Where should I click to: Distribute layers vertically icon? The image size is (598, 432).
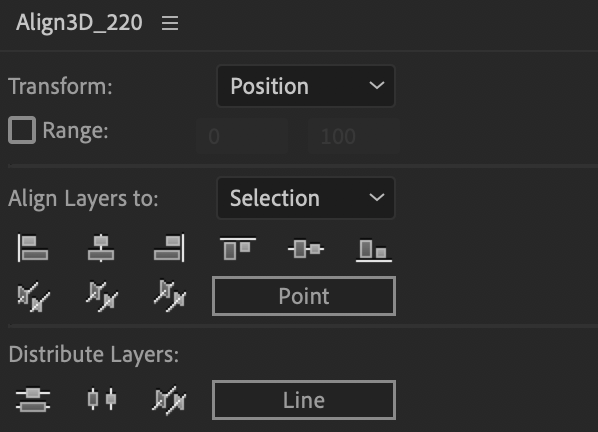click(x=33, y=400)
